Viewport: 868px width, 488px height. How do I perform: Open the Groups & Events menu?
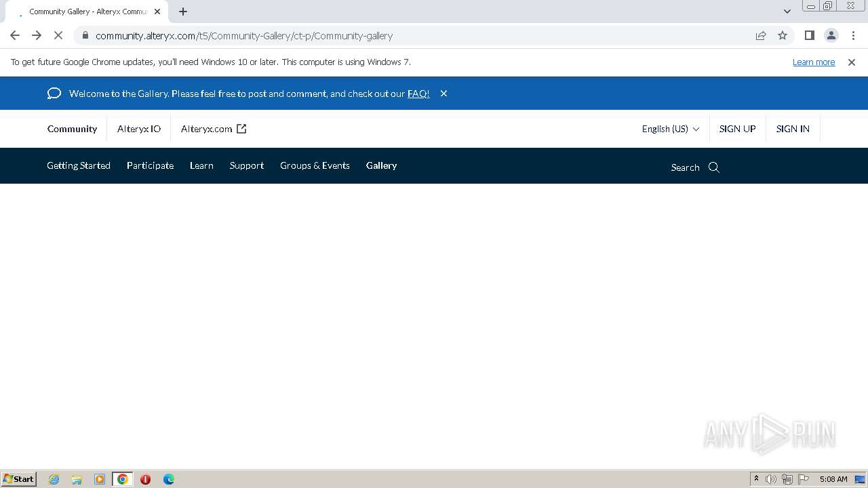(315, 165)
